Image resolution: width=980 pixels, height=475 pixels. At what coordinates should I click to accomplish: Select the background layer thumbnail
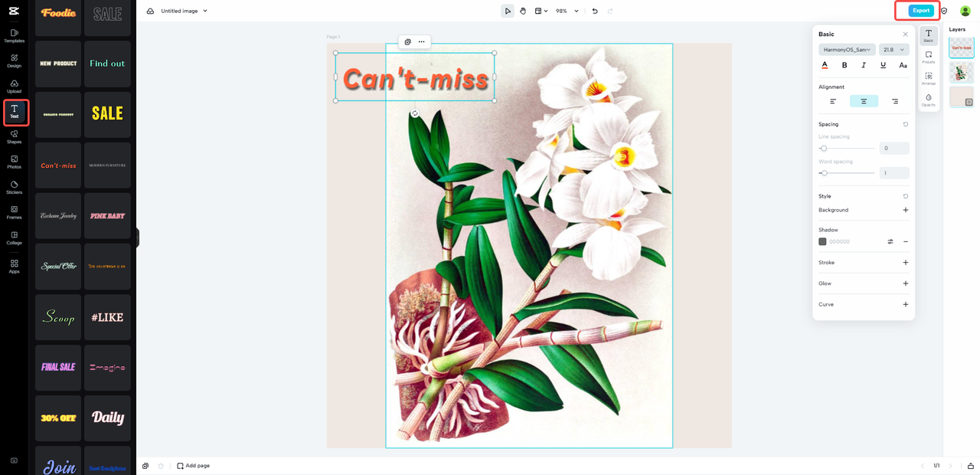point(962,97)
